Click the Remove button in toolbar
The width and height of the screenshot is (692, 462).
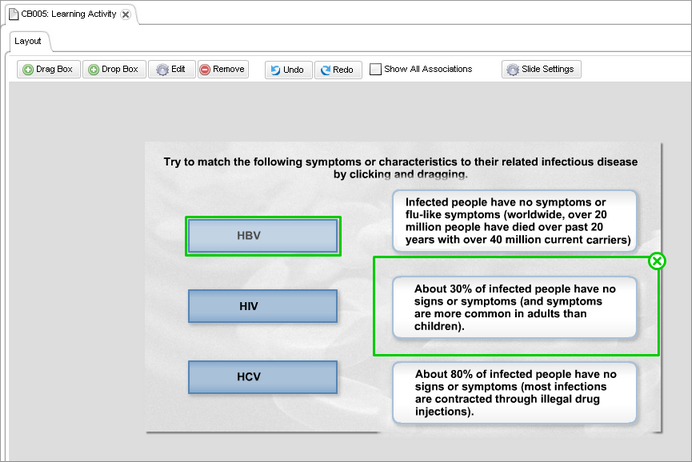point(221,70)
